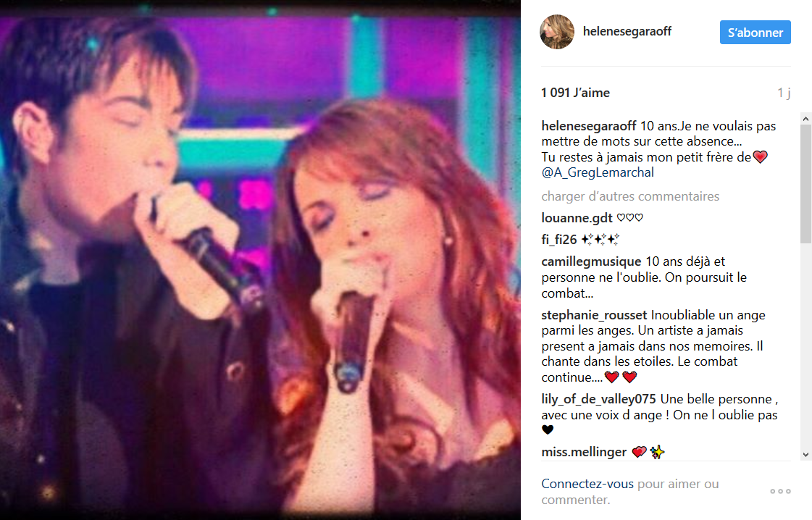
Task: Click the 1 j post timestamp
Action: (784, 93)
